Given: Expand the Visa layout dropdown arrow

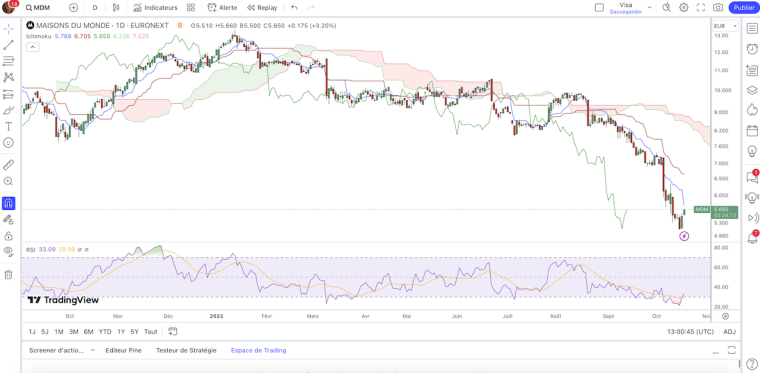Looking at the screenshot, I should coord(649,8).
